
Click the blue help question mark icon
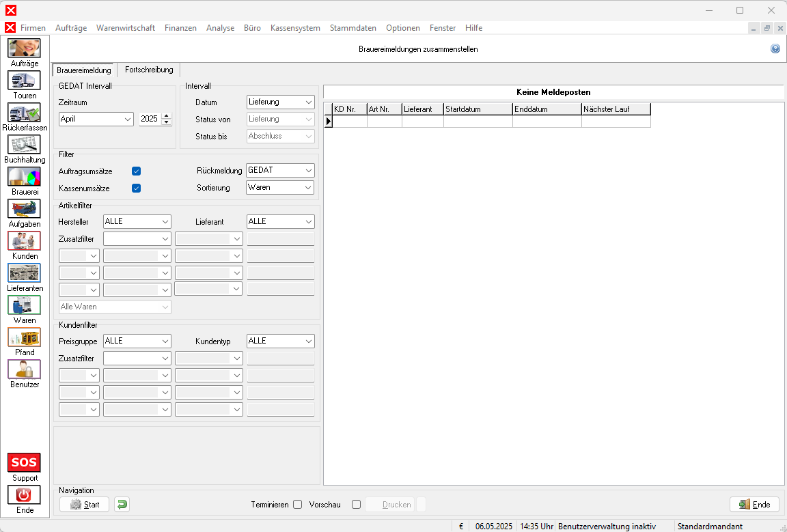775,49
